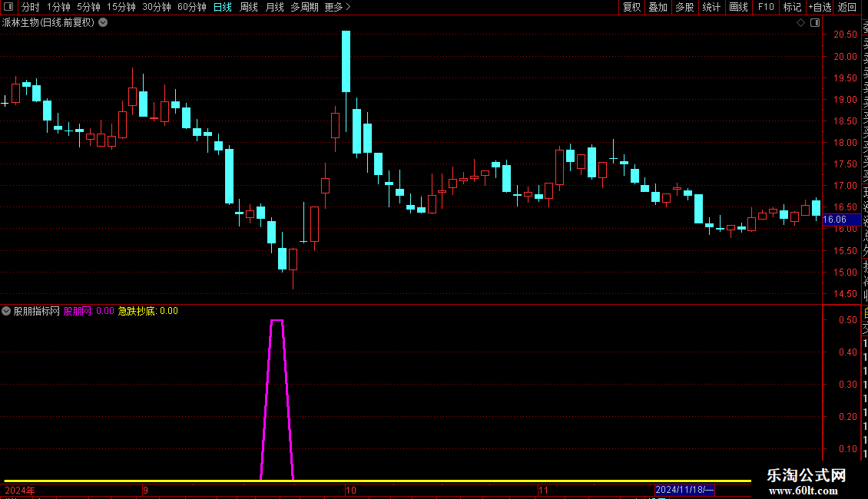Click the 叠加 overlay button
Screen dimensions: 868x499
pos(658,7)
